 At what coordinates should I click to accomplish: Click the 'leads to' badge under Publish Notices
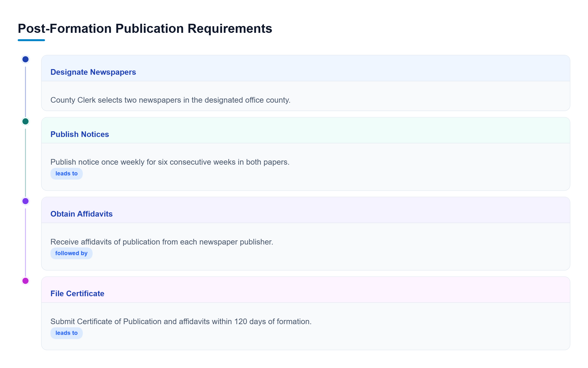point(66,173)
